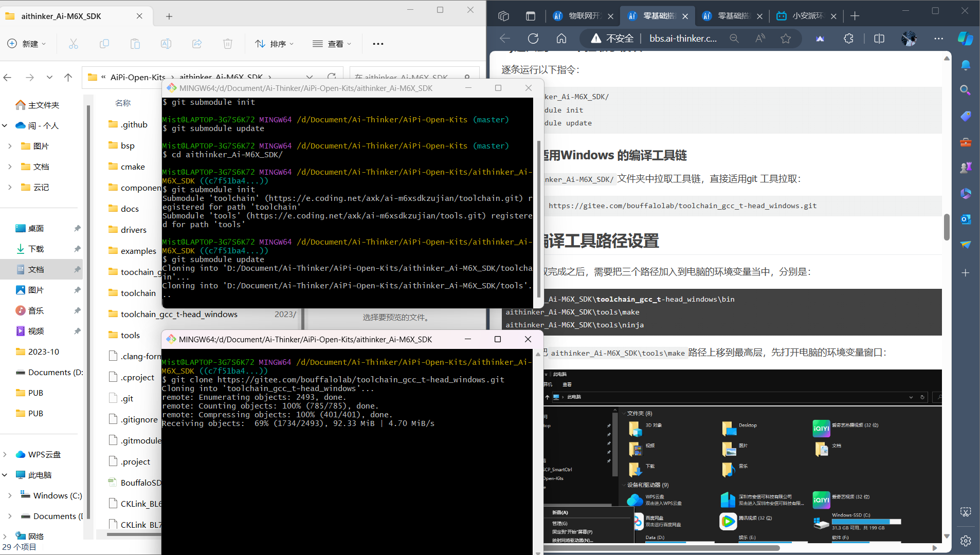980x555 pixels.
Task: Open Explorer recent locations chevron
Action: (x=49, y=78)
